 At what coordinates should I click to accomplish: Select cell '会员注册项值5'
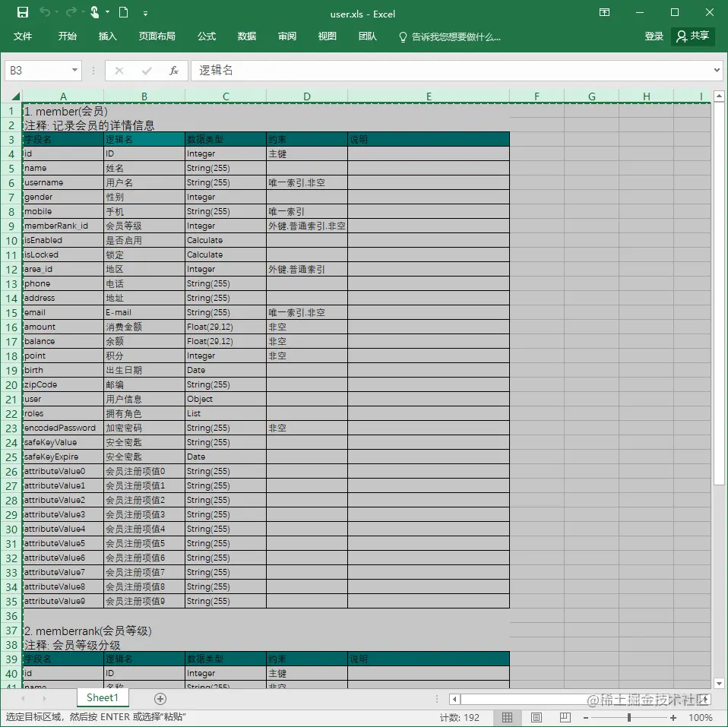point(144,543)
